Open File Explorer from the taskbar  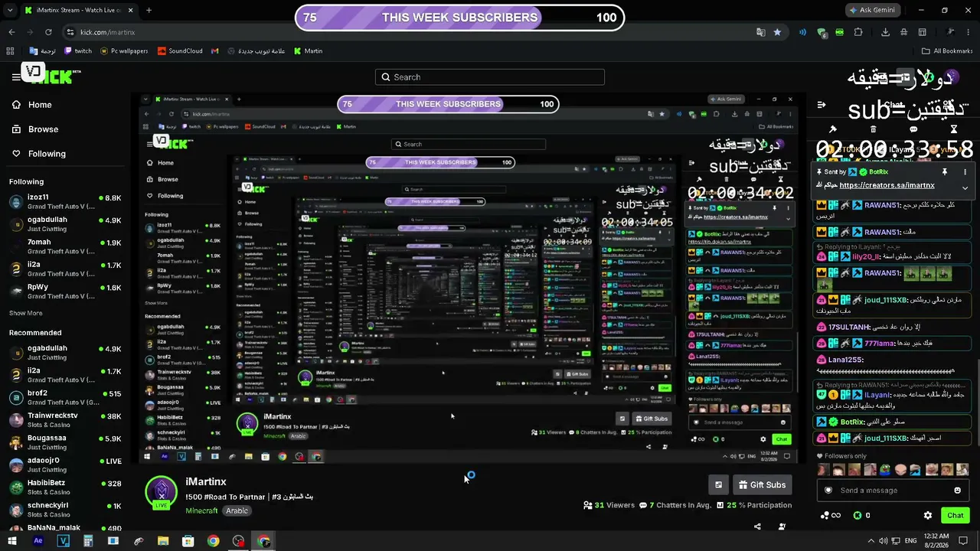click(163, 541)
